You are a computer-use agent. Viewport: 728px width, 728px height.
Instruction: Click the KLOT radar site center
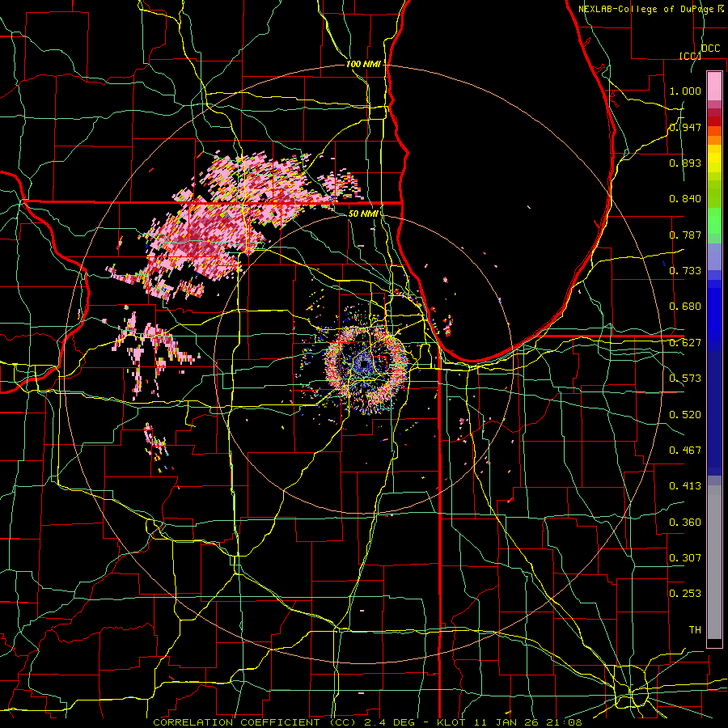coord(363,365)
